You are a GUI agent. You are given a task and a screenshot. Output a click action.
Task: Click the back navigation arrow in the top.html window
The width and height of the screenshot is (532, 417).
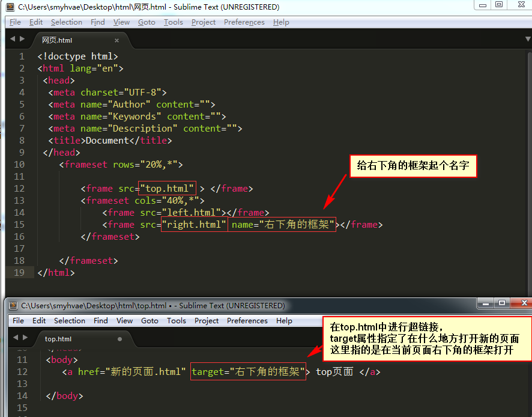pos(15,338)
